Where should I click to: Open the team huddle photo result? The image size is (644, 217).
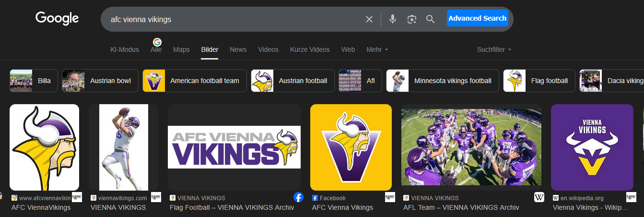click(471, 147)
